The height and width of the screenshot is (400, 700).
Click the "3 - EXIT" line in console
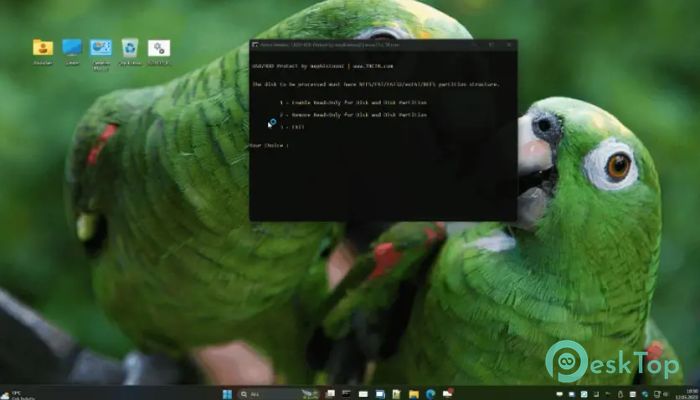point(292,127)
